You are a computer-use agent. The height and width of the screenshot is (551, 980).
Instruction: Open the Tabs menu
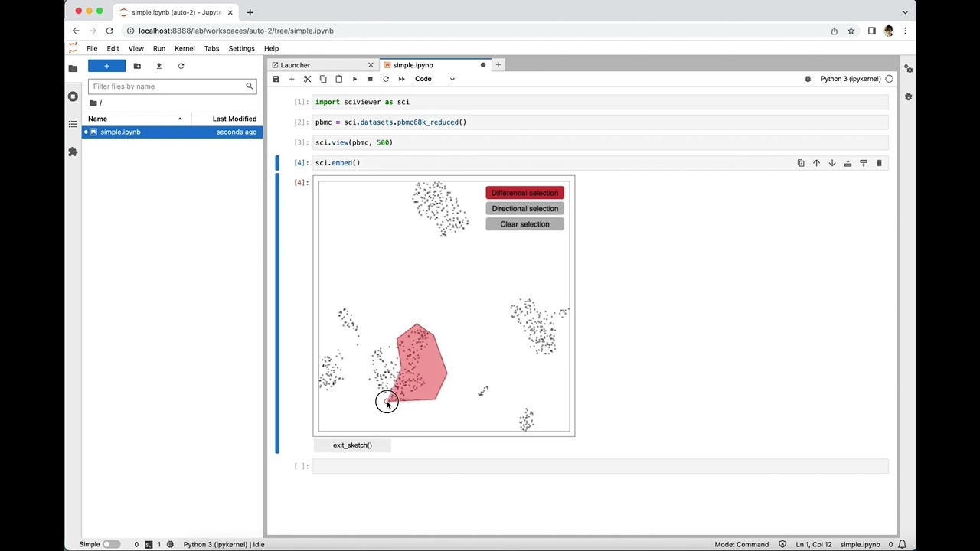(211, 48)
